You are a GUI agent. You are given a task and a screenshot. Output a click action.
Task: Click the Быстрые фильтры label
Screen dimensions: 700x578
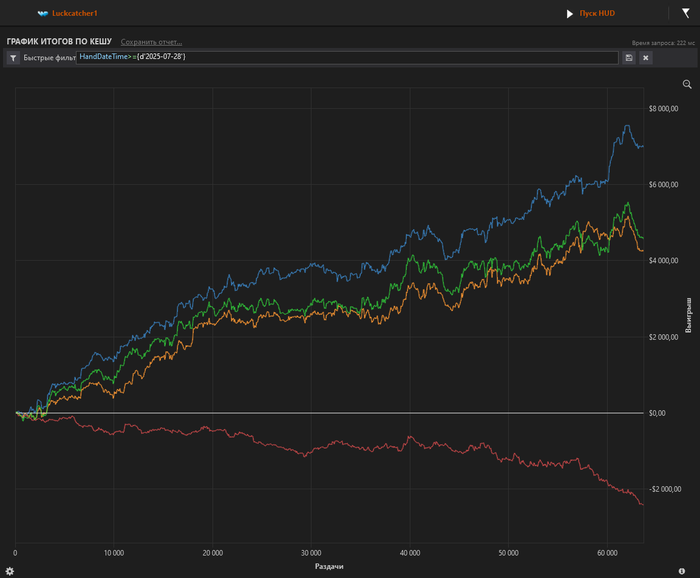tap(50, 58)
